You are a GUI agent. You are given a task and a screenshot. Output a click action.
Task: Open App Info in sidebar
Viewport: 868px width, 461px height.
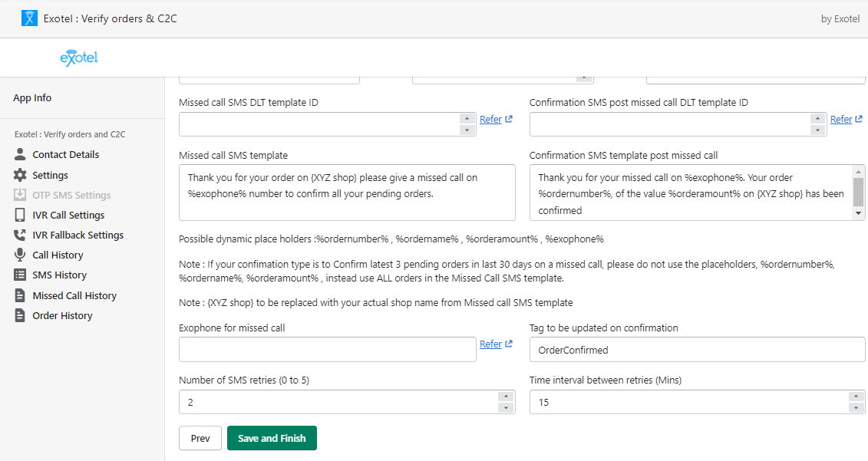click(32, 98)
